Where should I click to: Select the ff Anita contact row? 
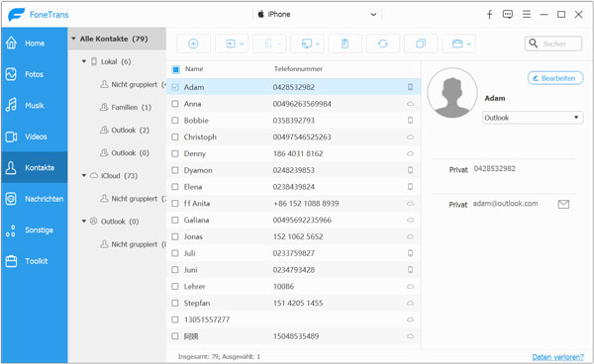coord(294,203)
